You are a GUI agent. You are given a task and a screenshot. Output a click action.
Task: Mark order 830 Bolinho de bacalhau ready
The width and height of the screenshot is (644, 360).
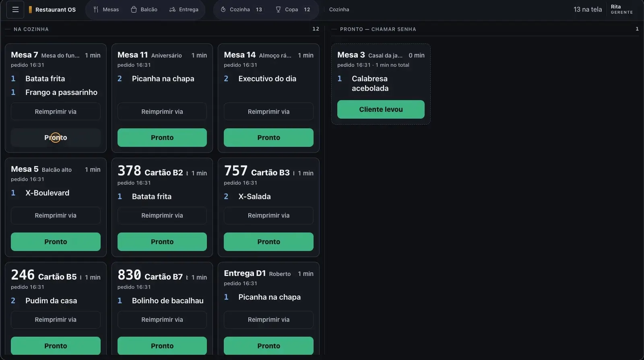click(162, 346)
